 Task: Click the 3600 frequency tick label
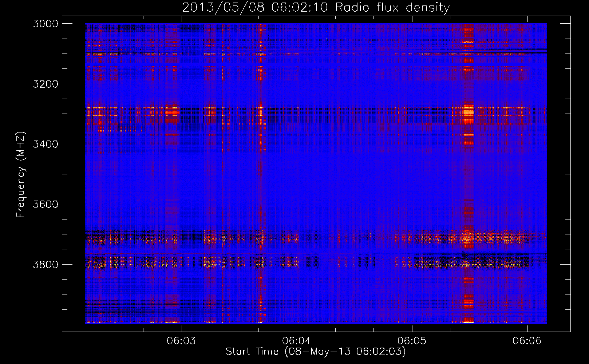pyautogui.click(x=46, y=204)
